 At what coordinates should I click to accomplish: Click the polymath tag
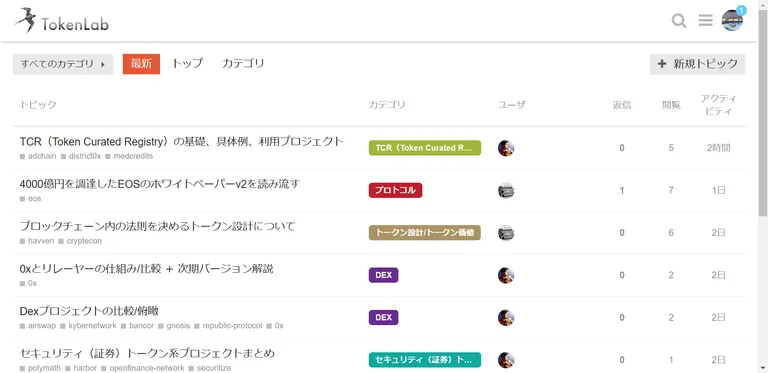(x=41, y=368)
